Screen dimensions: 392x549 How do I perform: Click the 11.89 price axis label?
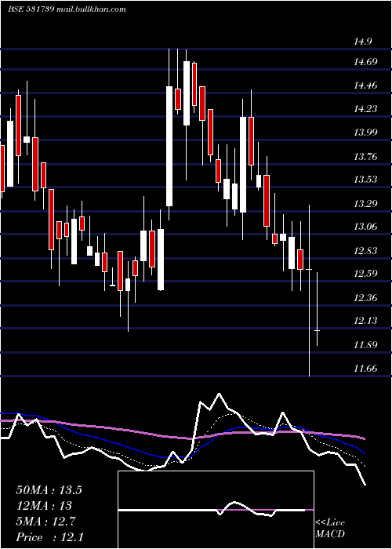[366, 345]
